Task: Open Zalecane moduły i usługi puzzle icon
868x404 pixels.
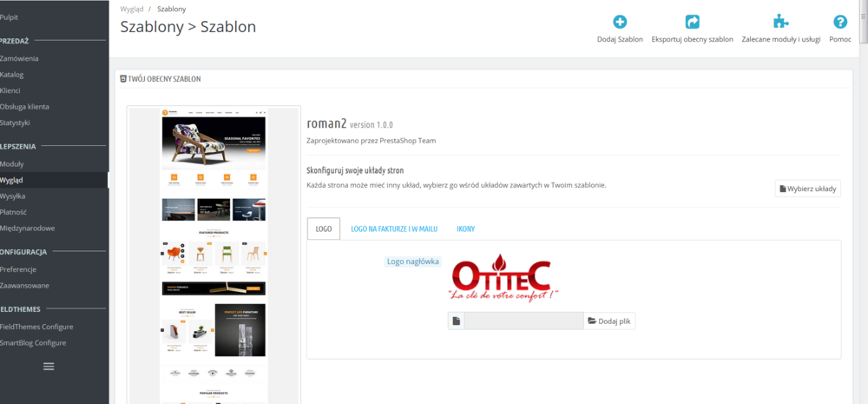Action: [x=780, y=22]
